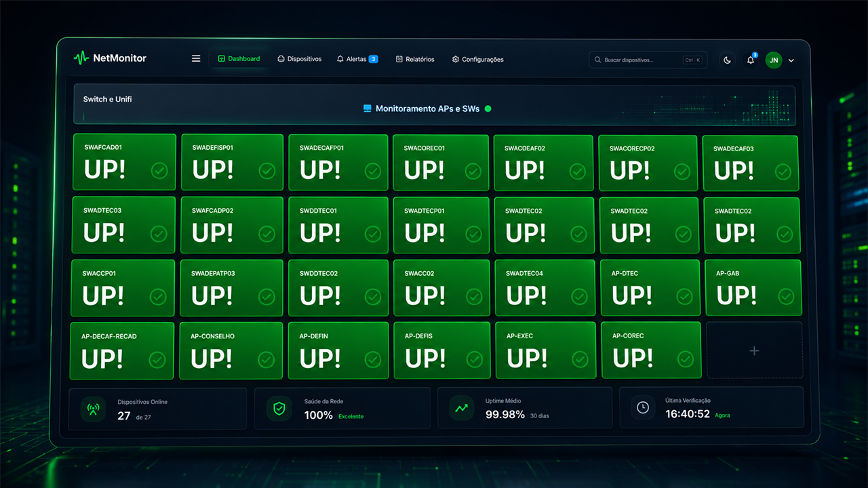Click the check icon on SWACC02
The image size is (868, 488).
475,297
